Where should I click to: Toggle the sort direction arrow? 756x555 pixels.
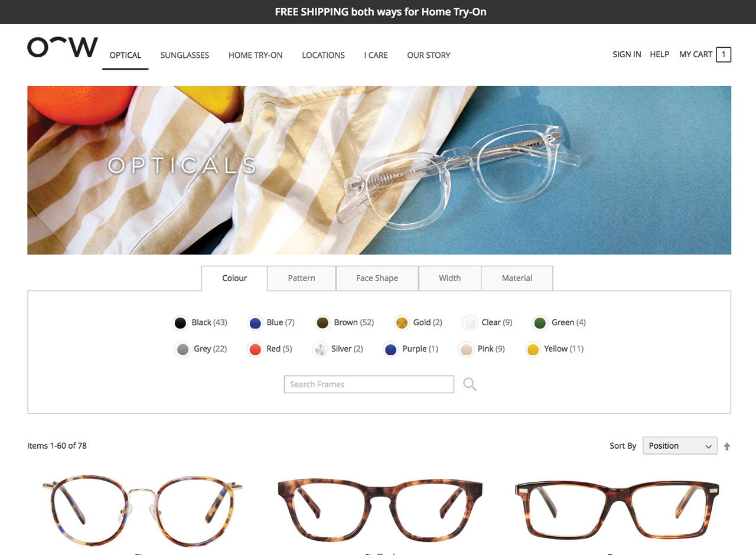point(727,446)
